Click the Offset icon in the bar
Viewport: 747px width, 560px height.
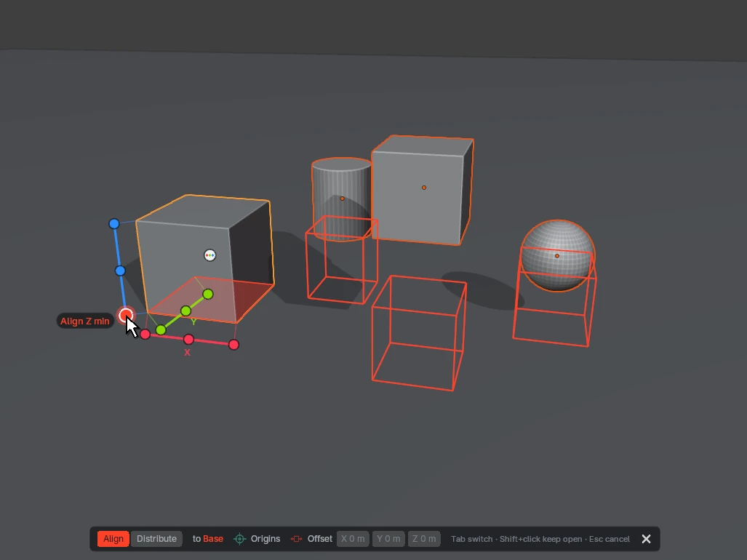296,539
